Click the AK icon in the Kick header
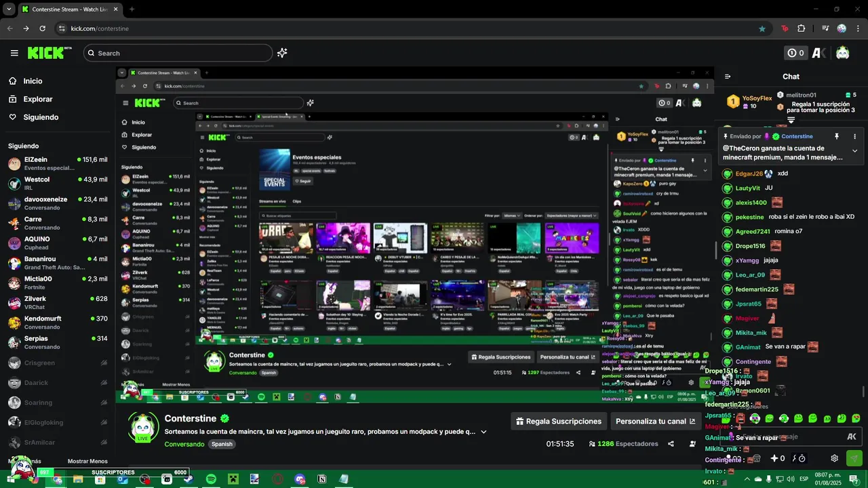 click(818, 53)
